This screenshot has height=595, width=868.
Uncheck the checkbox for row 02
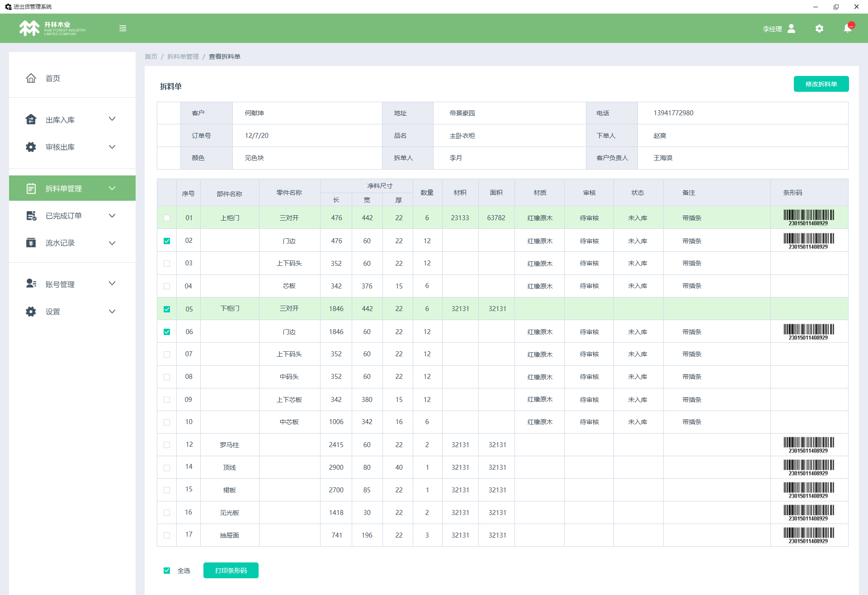[167, 241]
